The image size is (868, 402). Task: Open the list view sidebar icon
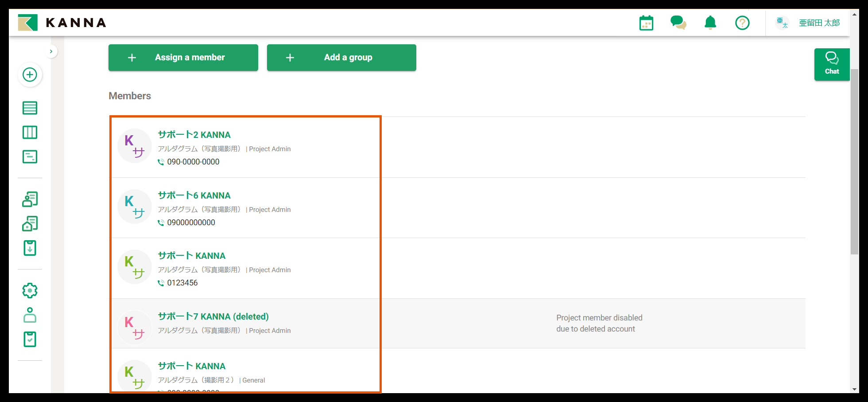click(x=30, y=108)
